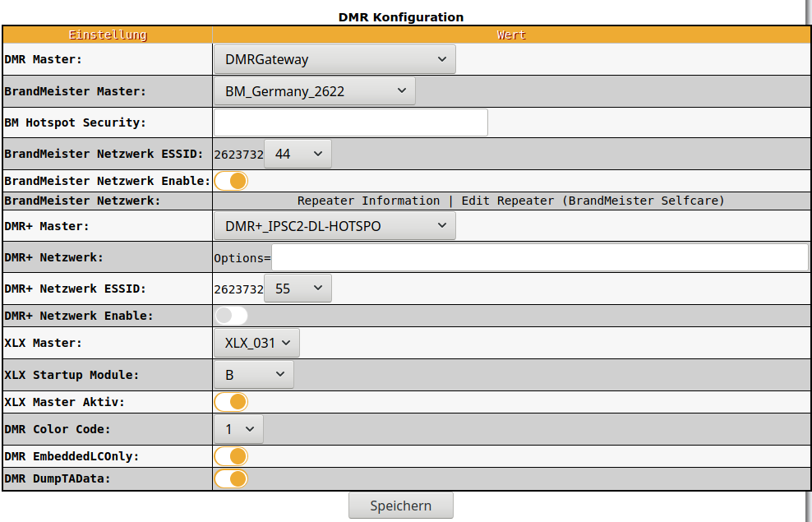Click the BM Hotspot Security: label
Image resolution: width=812 pixels, height=522 pixels.
coord(75,122)
